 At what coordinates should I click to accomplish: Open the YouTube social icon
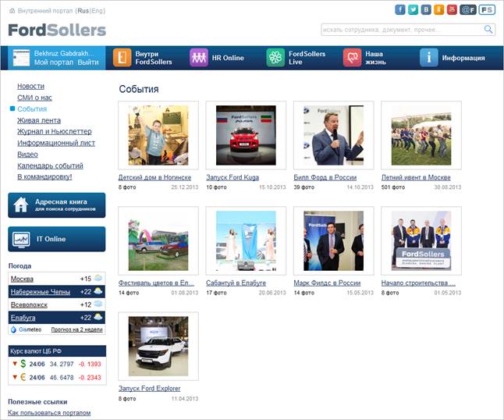[452, 9]
